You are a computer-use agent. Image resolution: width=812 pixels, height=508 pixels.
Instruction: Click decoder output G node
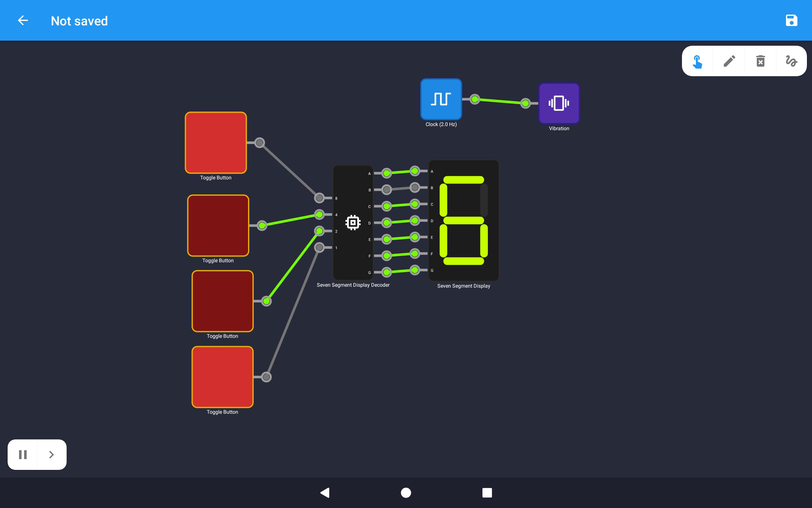pyautogui.click(x=387, y=272)
